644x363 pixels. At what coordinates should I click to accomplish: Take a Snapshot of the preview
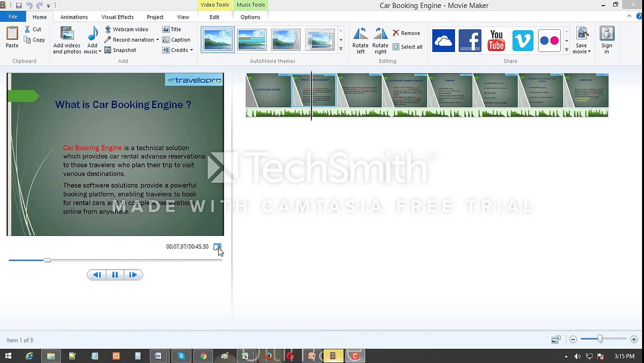coord(120,50)
